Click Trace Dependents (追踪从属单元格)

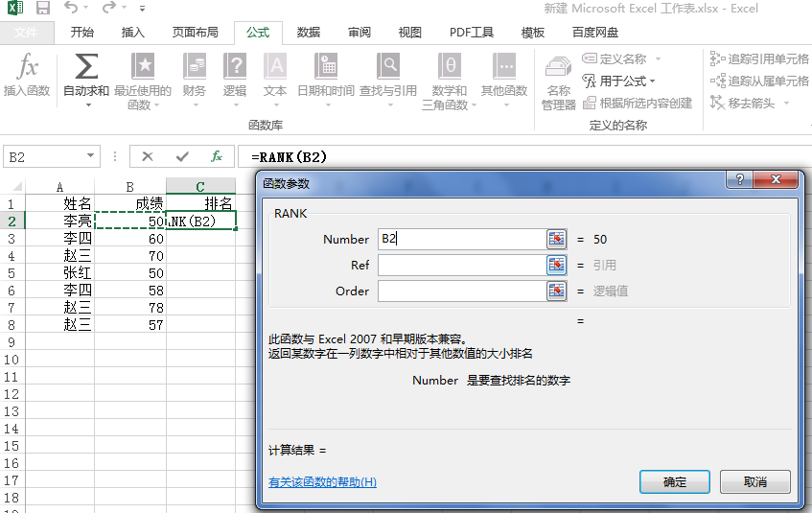pyautogui.click(x=759, y=81)
